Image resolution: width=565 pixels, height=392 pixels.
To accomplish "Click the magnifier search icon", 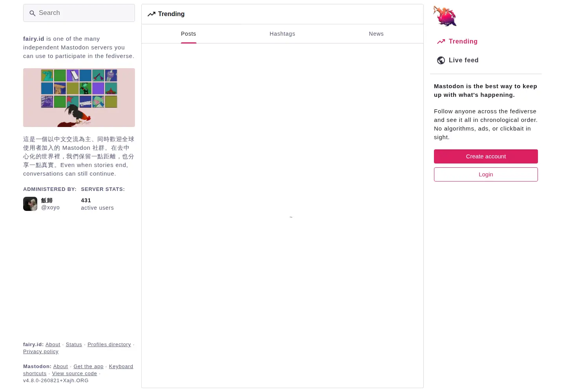I will [x=33, y=13].
